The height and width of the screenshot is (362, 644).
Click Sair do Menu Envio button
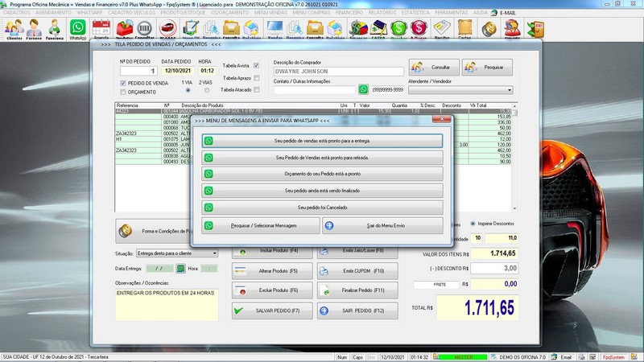click(x=383, y=226)
